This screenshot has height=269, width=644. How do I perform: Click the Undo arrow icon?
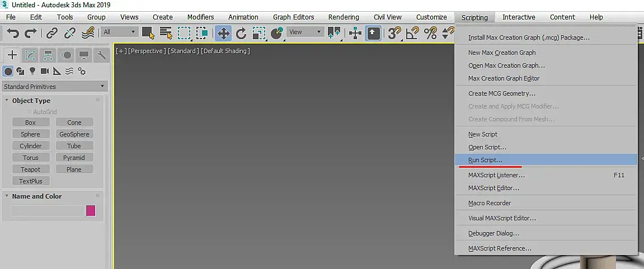13,33
